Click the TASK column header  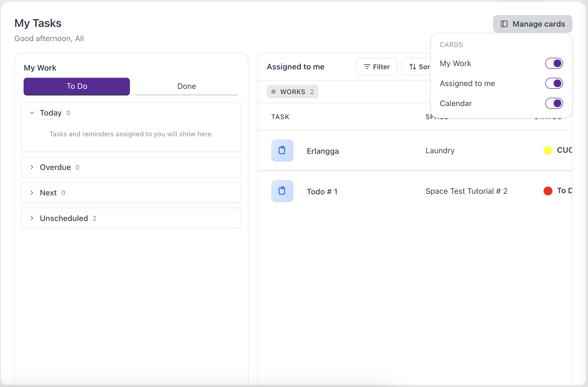[280, 117]
